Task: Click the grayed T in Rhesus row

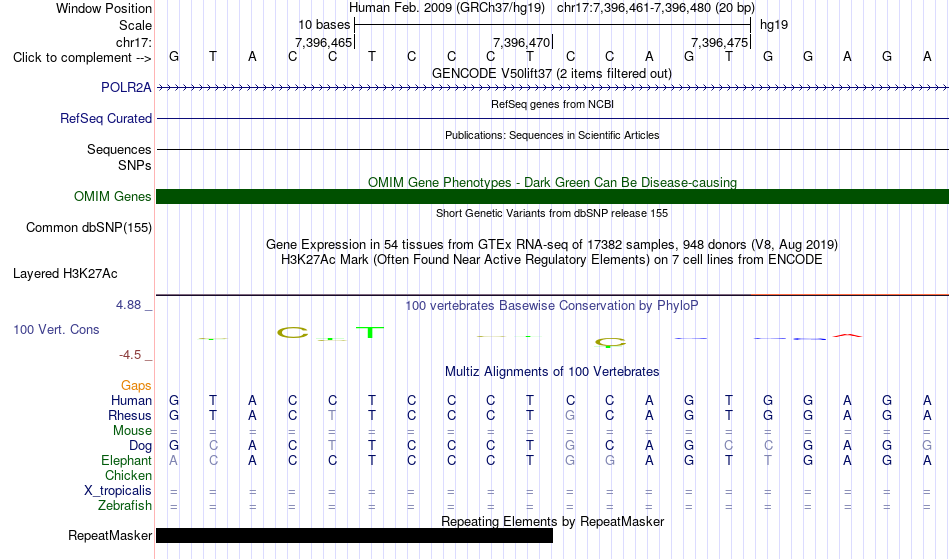Action: coord(332,415)
